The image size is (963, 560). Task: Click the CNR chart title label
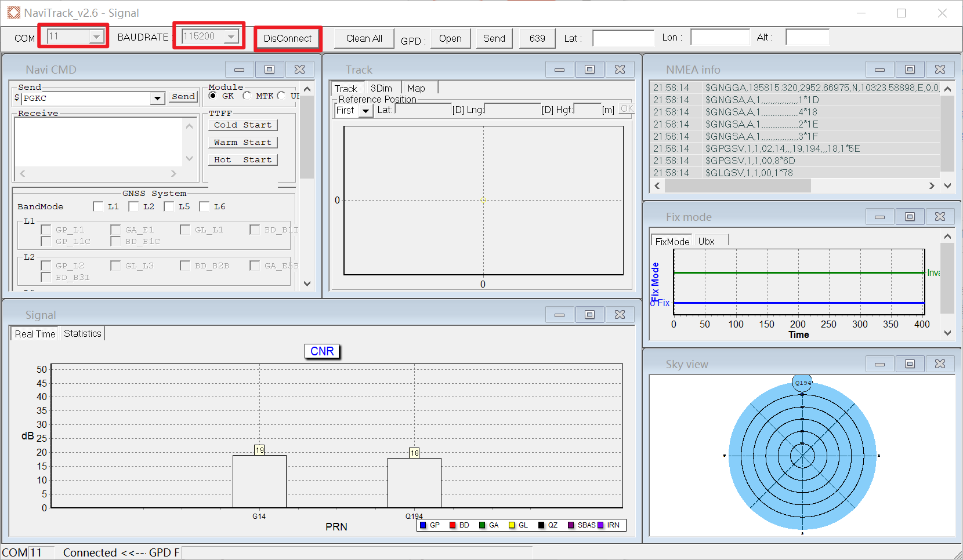322,351
